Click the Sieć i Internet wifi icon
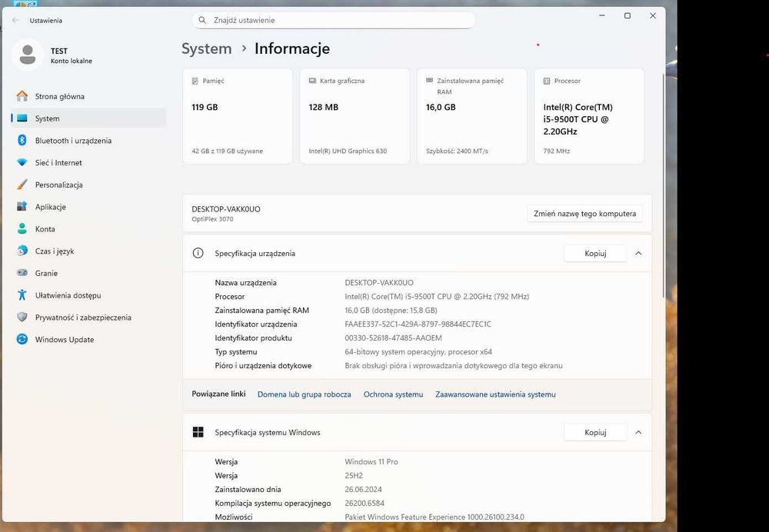769x532 pixels. 22,162
